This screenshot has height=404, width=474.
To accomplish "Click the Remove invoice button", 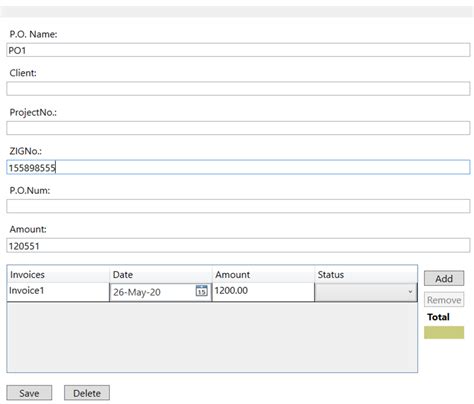I will tap(444, 300).
